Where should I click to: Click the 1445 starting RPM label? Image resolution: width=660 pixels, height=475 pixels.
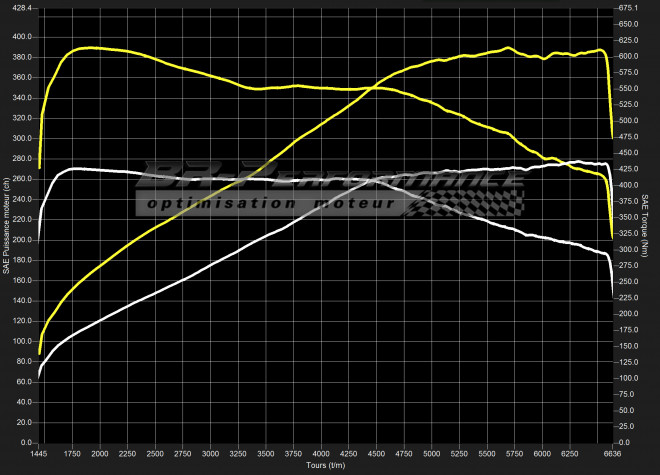[x=38, y=454]
